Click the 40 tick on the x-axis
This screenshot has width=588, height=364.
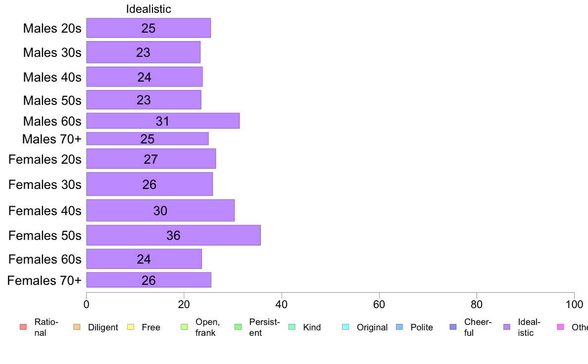[x=282, y=304]
